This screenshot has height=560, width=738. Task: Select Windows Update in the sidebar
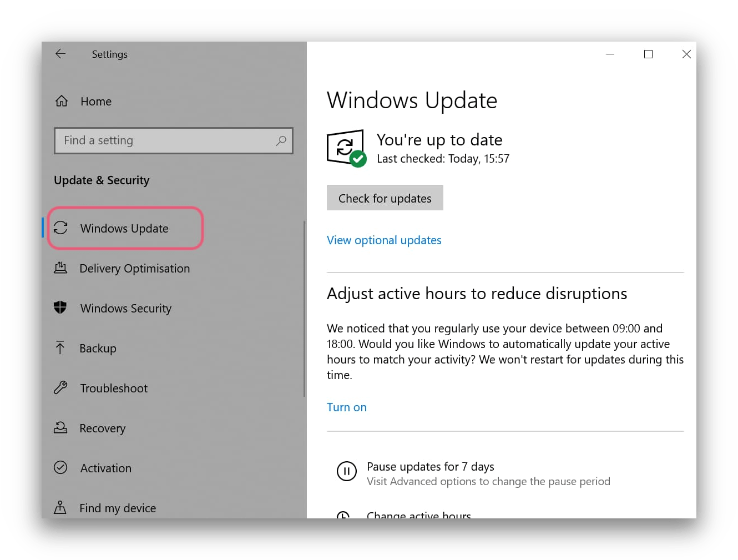[x=125, y=228]
